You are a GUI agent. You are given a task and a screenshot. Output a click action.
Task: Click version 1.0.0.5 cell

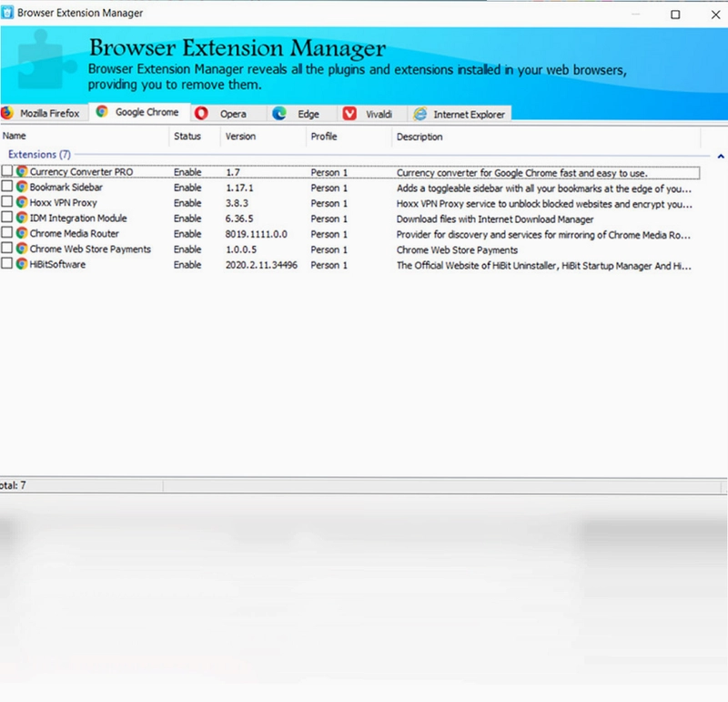click(x=241, y=249)
